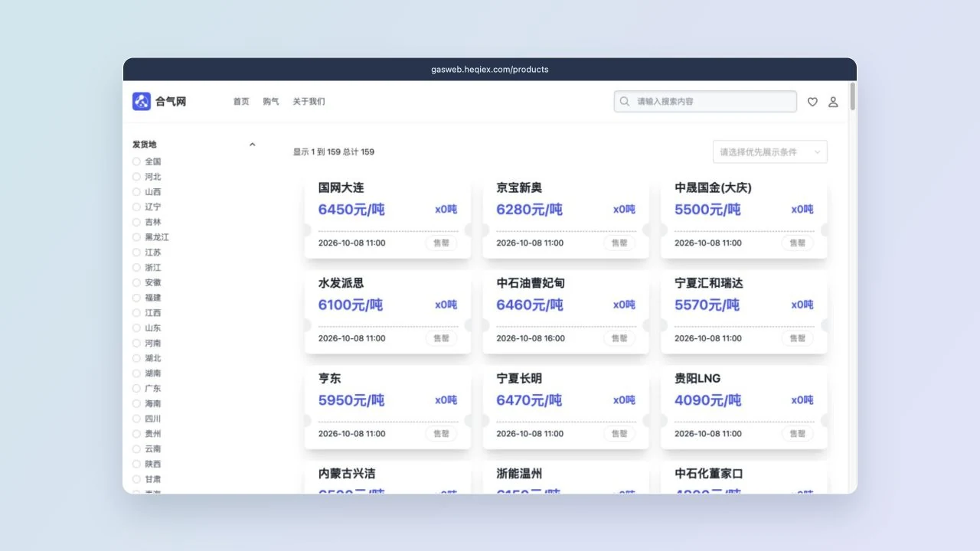
Task: Click 售罄 button on 国网大连 card
Action: coord(442,243)
